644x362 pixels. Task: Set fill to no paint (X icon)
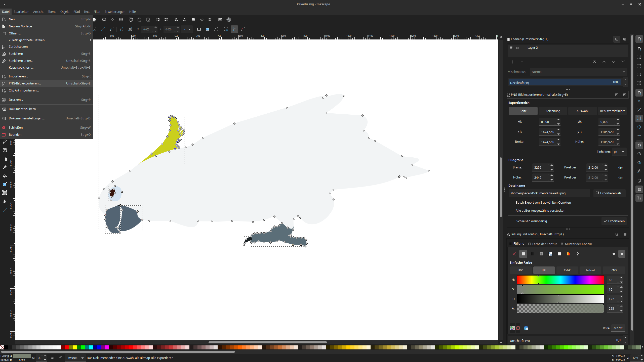(514, 254)
